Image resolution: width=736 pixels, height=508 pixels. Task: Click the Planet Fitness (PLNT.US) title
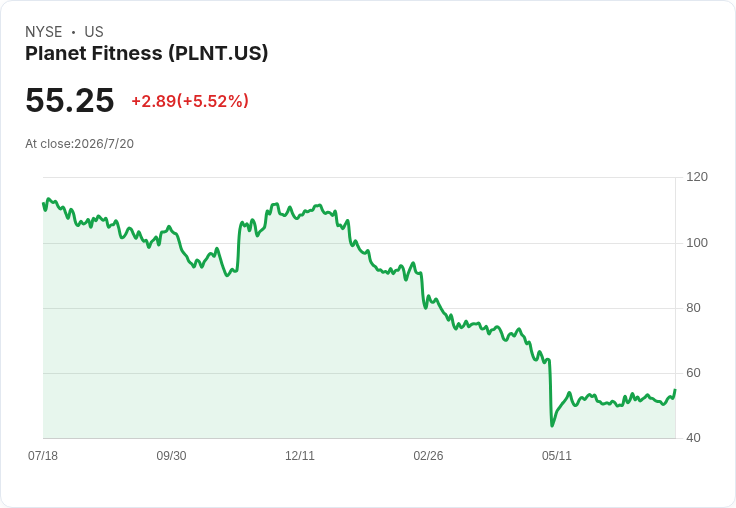pos(146,53)
